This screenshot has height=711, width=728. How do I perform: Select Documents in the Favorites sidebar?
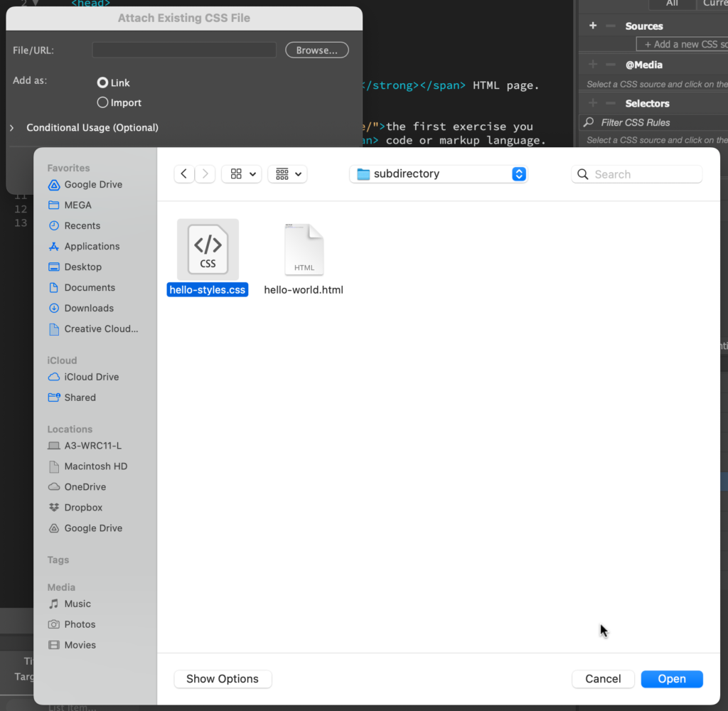(x=89, y=288)
